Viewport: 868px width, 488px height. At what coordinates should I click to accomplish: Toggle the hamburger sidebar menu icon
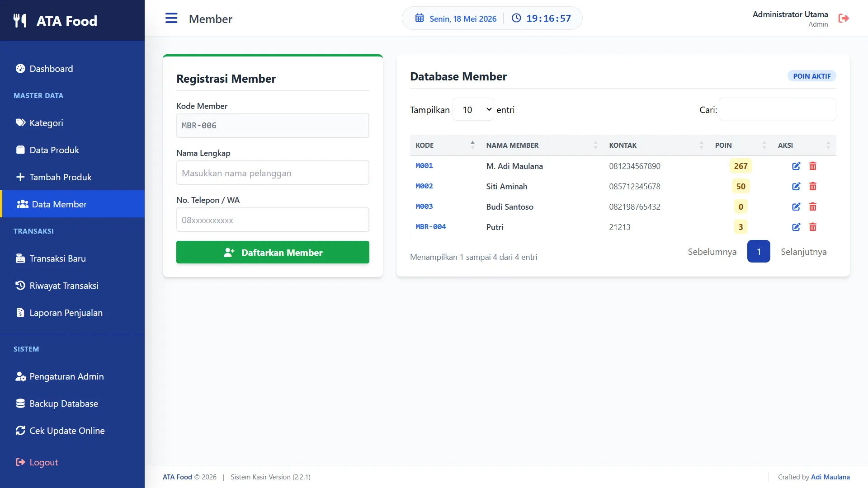click(171, 18)
